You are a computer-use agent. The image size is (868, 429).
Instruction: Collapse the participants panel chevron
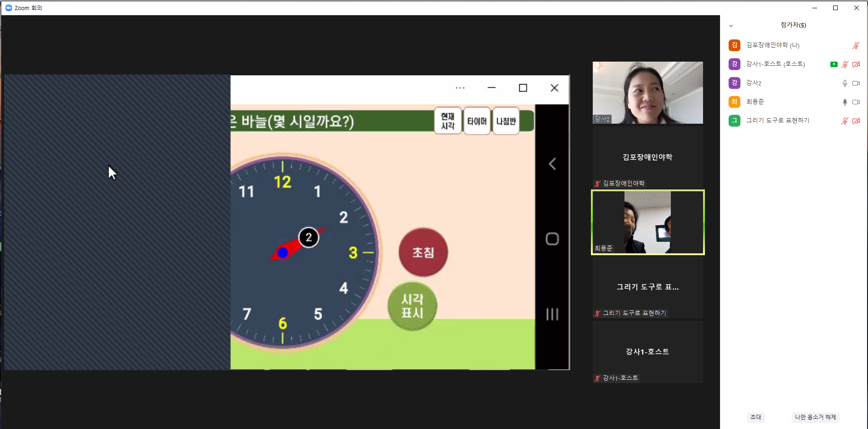(x=731, y=26)
